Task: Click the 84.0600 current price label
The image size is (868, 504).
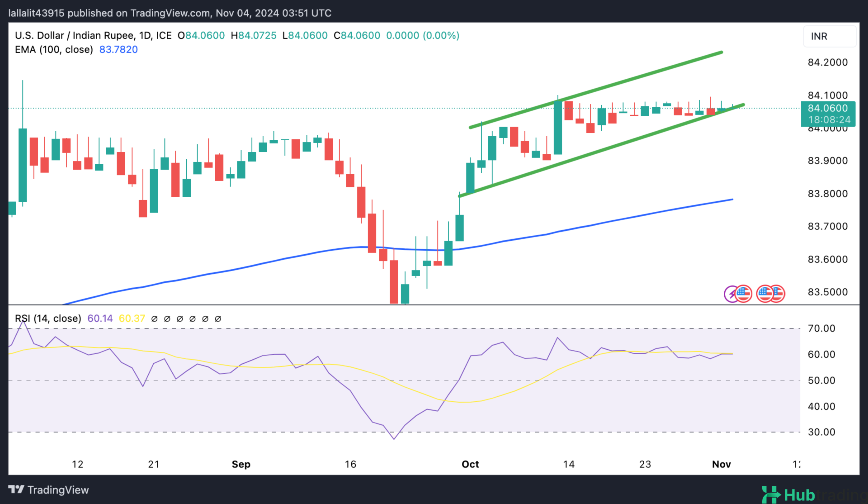Action: [x=827, y=108]
